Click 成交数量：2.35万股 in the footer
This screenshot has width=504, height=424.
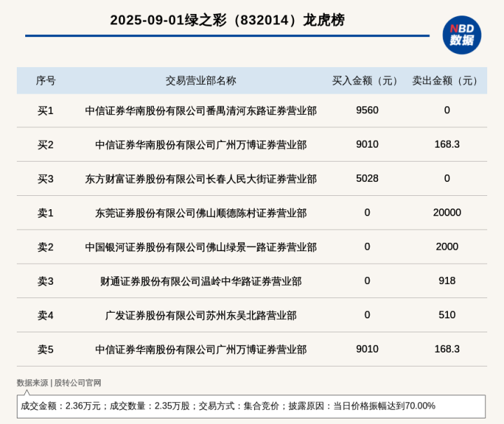tap(150, 406)
